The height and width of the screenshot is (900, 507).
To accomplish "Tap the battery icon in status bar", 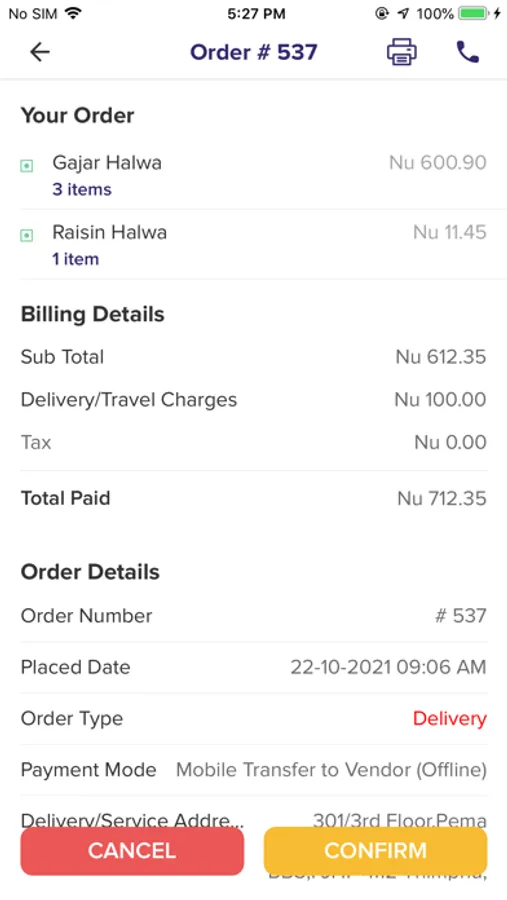I will pos(474,14).
